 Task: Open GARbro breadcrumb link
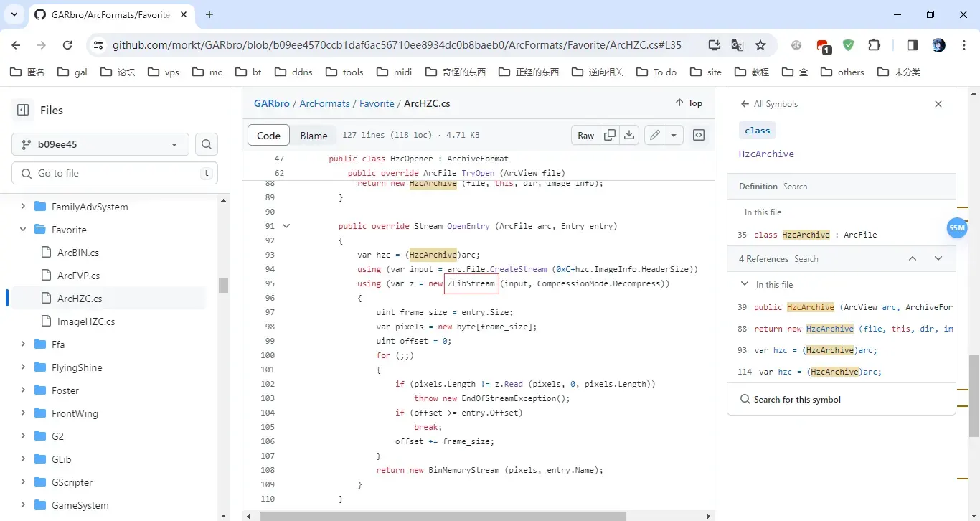click(272, 103)
